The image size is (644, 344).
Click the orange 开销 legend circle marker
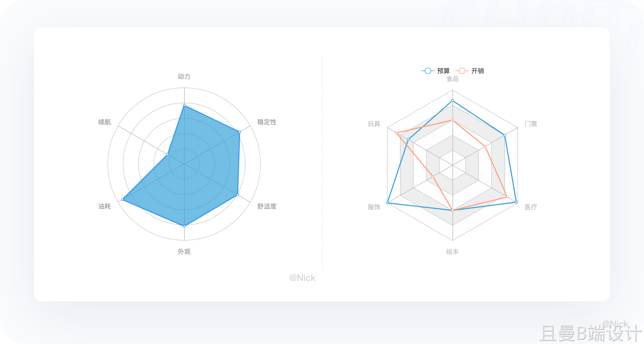point(462,71)
